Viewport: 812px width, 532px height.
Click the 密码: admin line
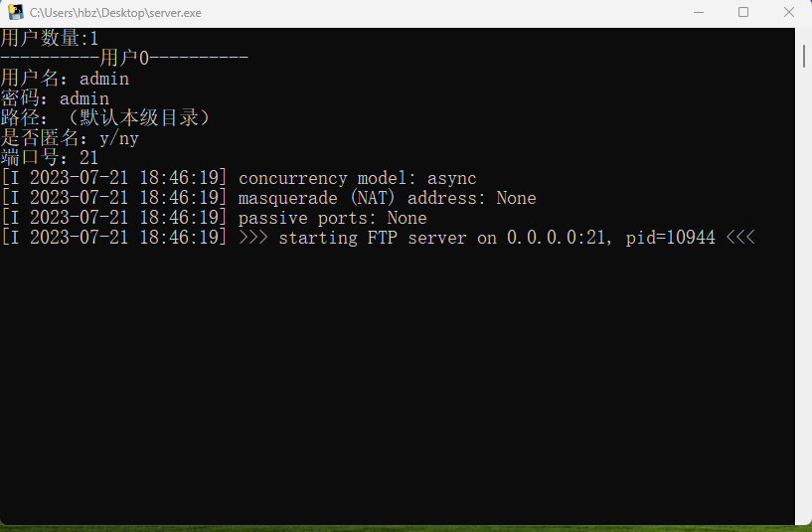(x=55, y=98)
